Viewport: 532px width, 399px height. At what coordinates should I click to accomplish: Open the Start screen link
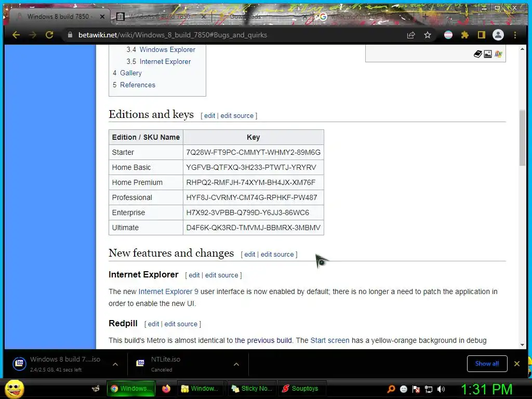[330, 340]
